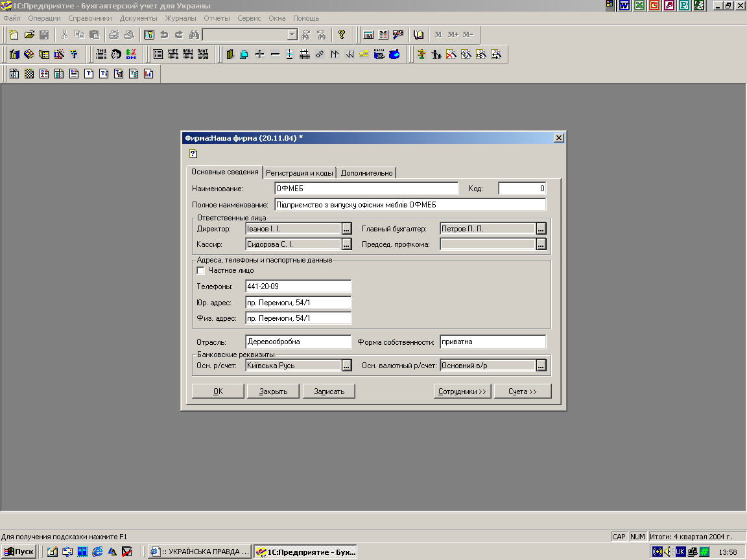The image size is (747, 560).
Task: Click the Undo arrow icon
Action: [164, 35]
